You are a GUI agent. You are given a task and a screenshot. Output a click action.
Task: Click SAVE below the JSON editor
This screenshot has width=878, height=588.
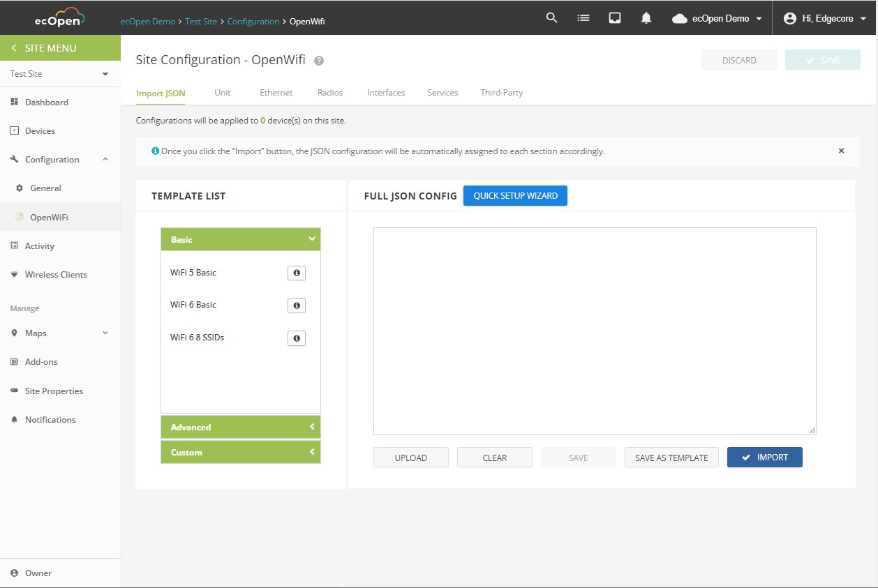click(x=579, y=458)
